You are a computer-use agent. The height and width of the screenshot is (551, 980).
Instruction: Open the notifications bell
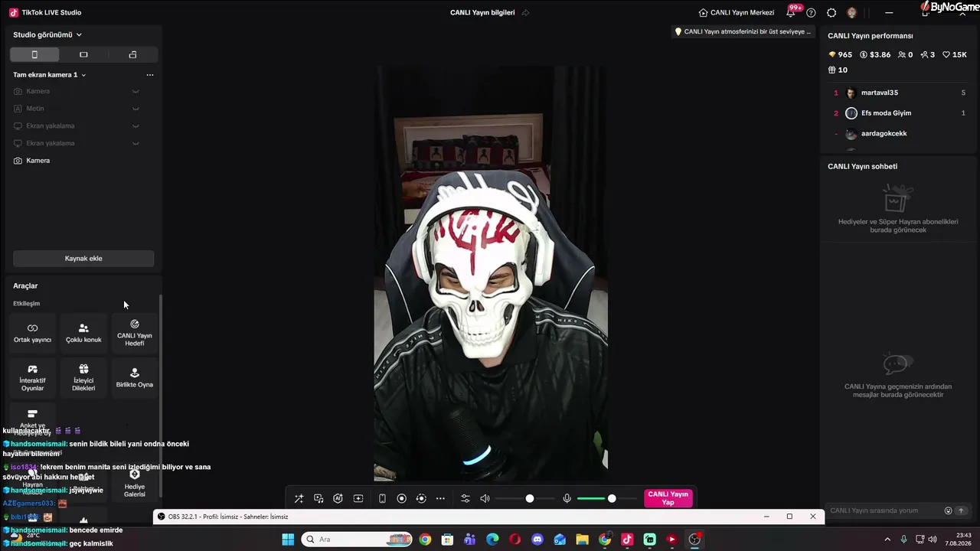point(791,12)
